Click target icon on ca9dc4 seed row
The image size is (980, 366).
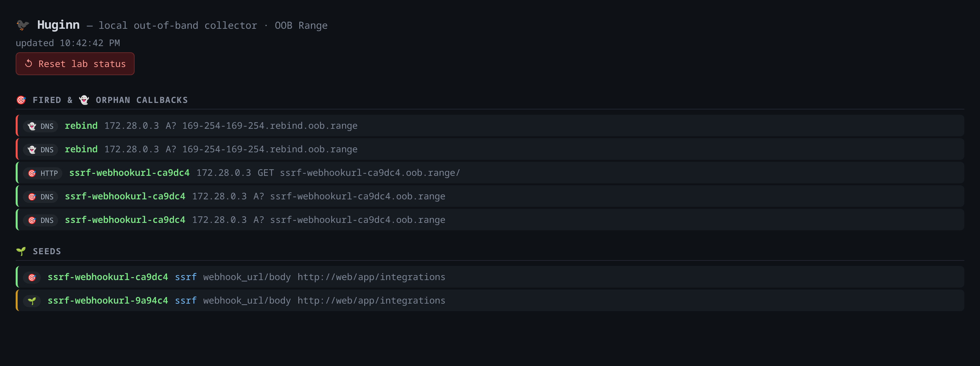click(32, 277)
